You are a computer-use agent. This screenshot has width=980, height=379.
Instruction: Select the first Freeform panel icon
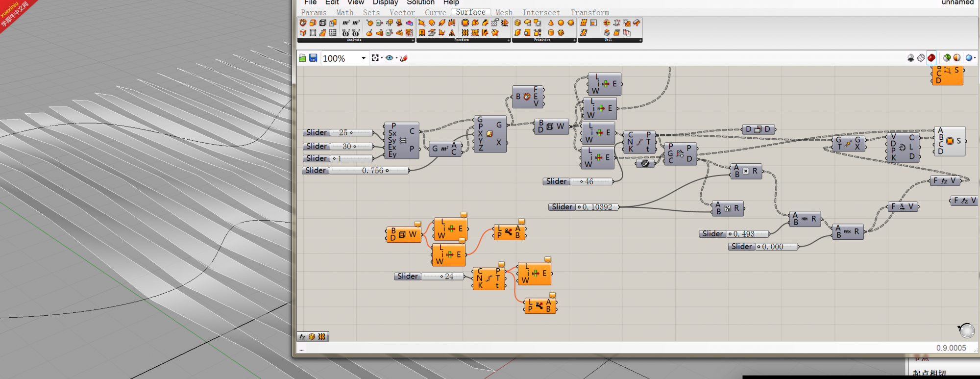(421, 23)
